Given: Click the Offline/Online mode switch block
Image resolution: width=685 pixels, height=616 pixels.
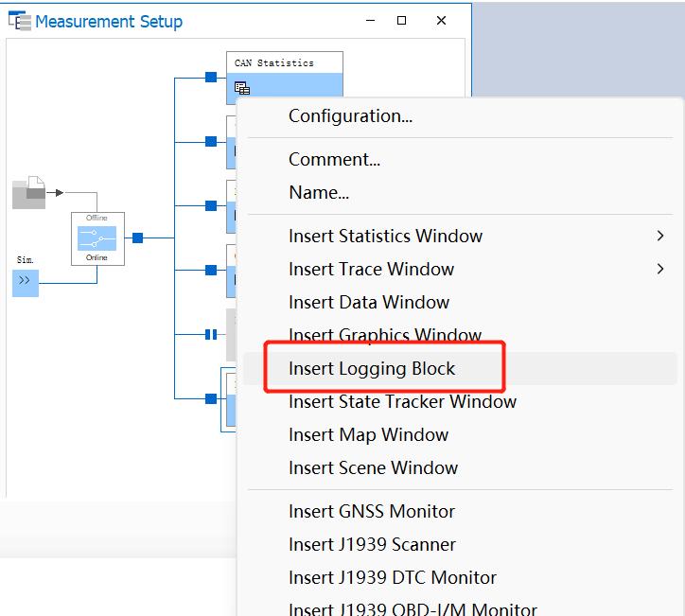Looking at the screenshot, I should coord(97,238).
